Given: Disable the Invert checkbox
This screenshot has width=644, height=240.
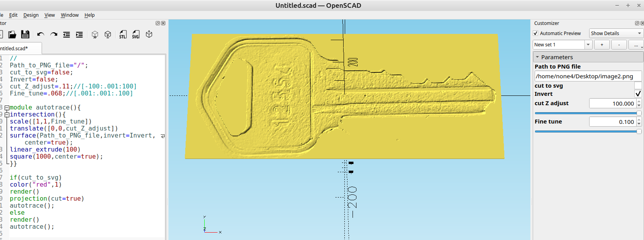Looking at the screenshot, I should tap(638, 94).
